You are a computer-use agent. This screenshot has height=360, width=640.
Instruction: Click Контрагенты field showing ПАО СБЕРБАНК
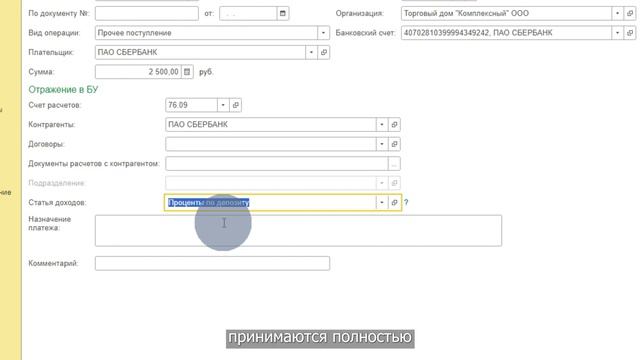coord(271,124)
